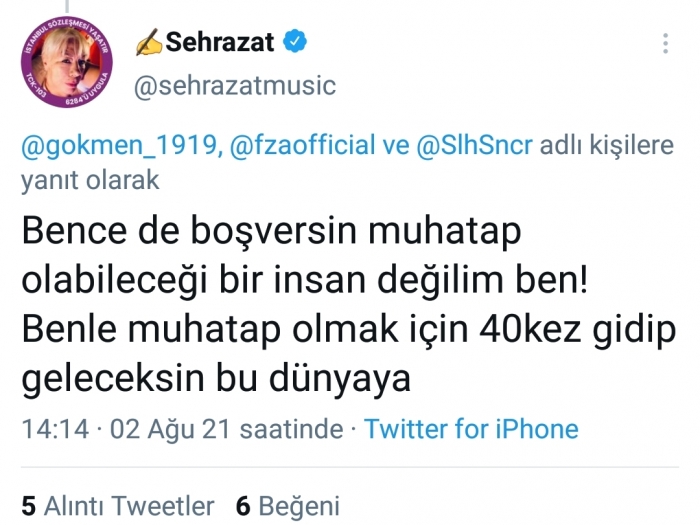Viewport: 700px width, 525px height.
Task: Open the @SlhSncr mention
Action: (473, 148)
